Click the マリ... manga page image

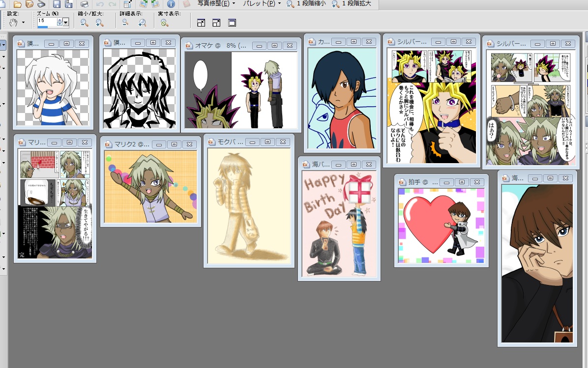tap(55, 204)
